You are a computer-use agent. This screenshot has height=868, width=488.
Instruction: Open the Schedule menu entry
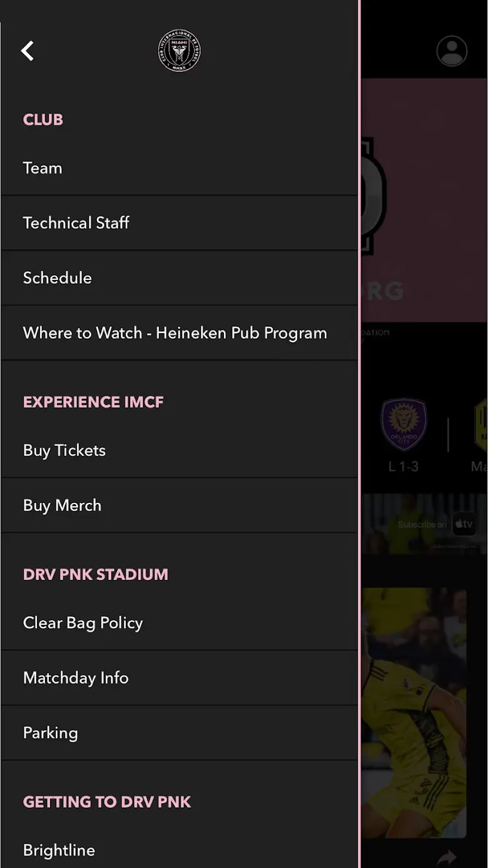(179, 278)
